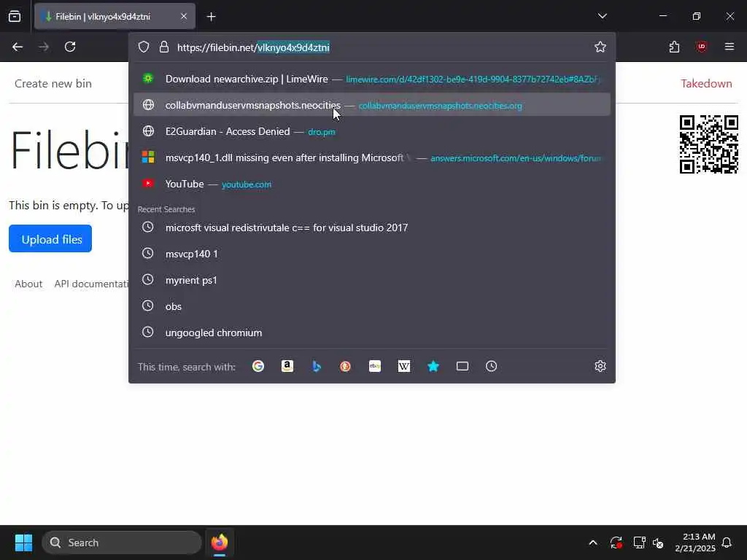The width and height of the screenshot is (747, 560).
Task: Open the About footer link
Action: point(28,284)
